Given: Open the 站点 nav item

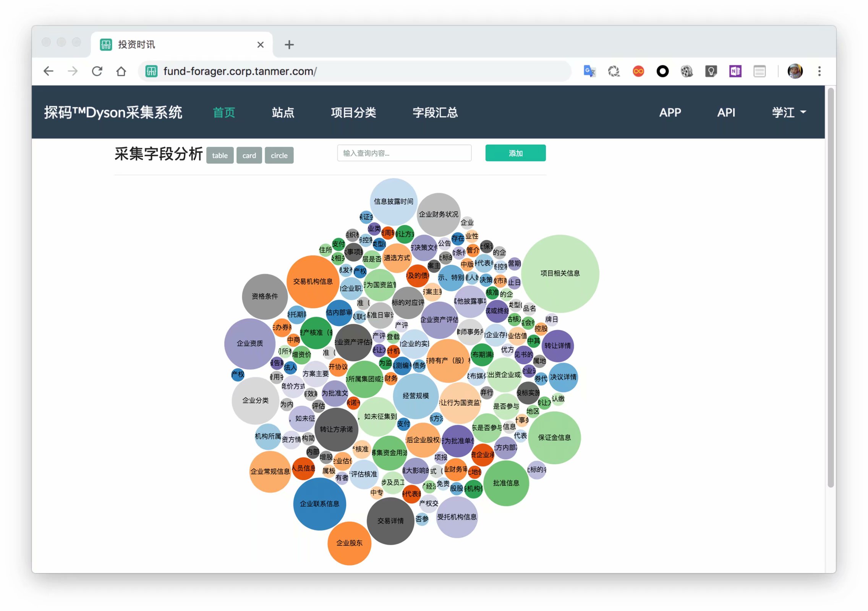Looking at the screenshot, I should click(x=283, y=112).
